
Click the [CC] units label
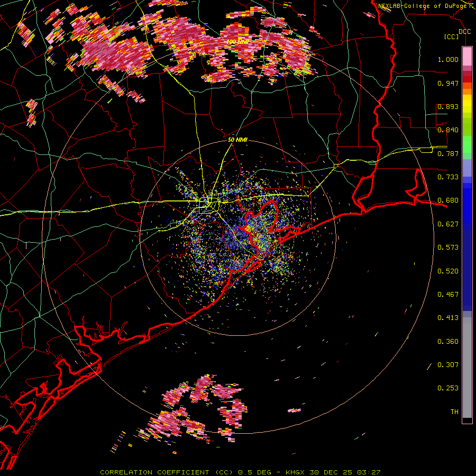(451, 36)
